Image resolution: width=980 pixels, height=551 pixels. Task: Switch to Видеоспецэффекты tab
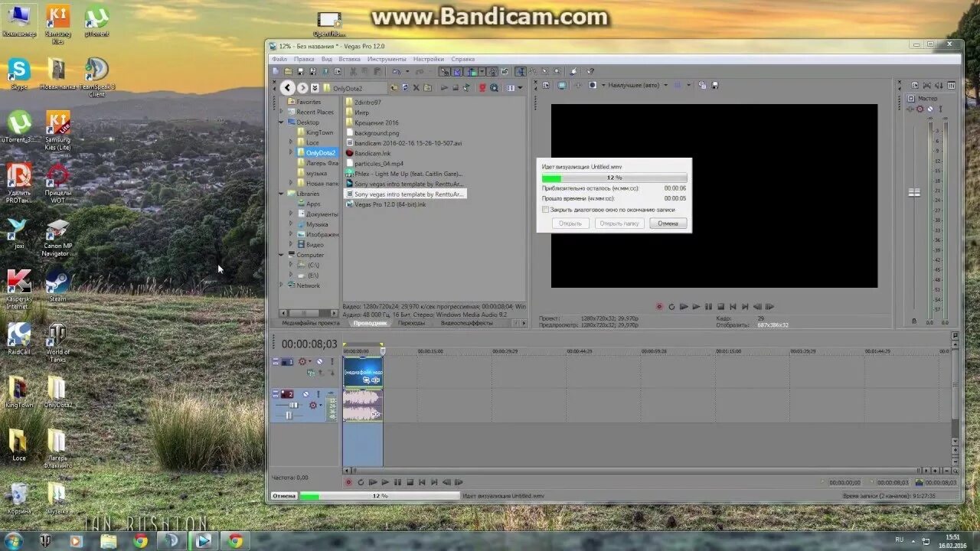[467, 323]
